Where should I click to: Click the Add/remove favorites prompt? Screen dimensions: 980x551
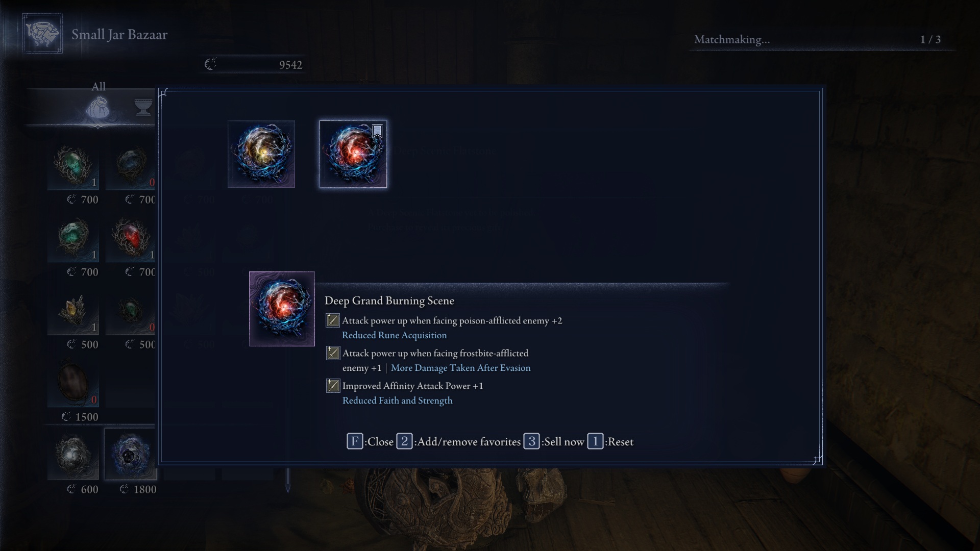coord(458,441)
